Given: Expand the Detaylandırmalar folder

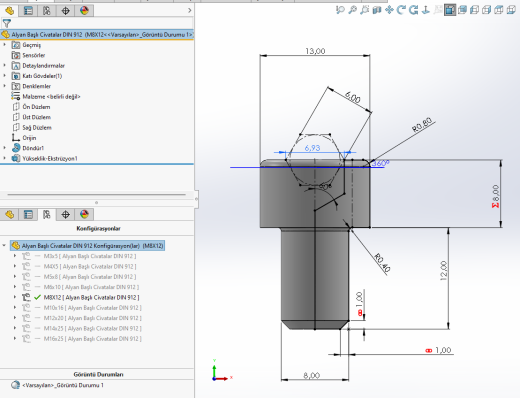Looking at the screenshot, I should [4, 65].
